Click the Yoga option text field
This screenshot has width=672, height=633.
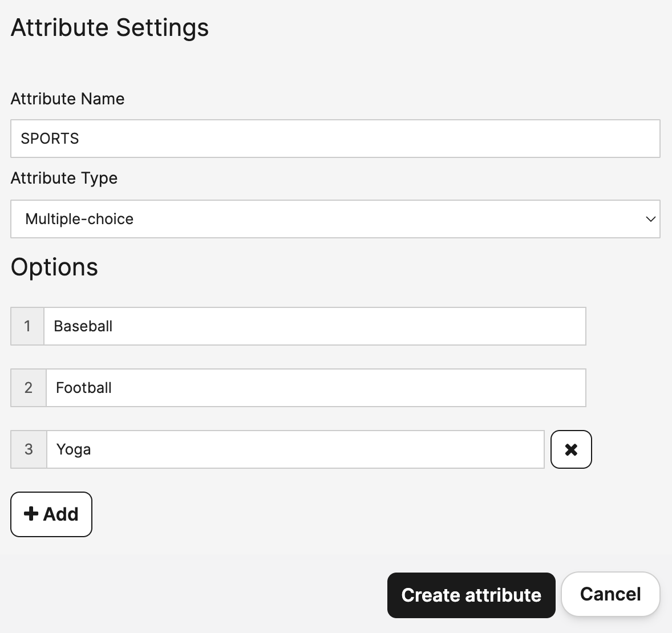pyautogui.click(x=295, y=449)
